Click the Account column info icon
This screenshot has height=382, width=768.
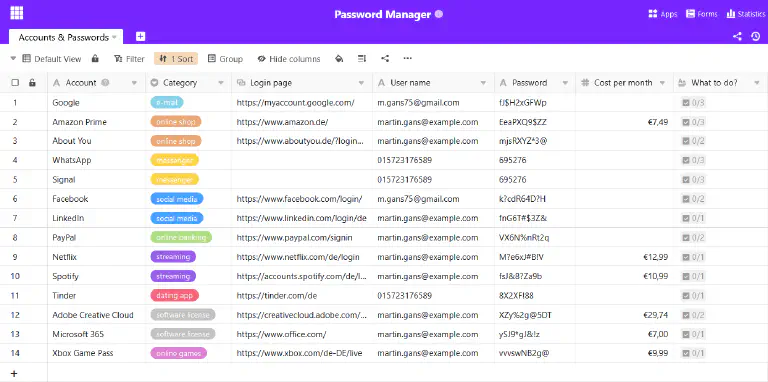[x=105, y=83]
